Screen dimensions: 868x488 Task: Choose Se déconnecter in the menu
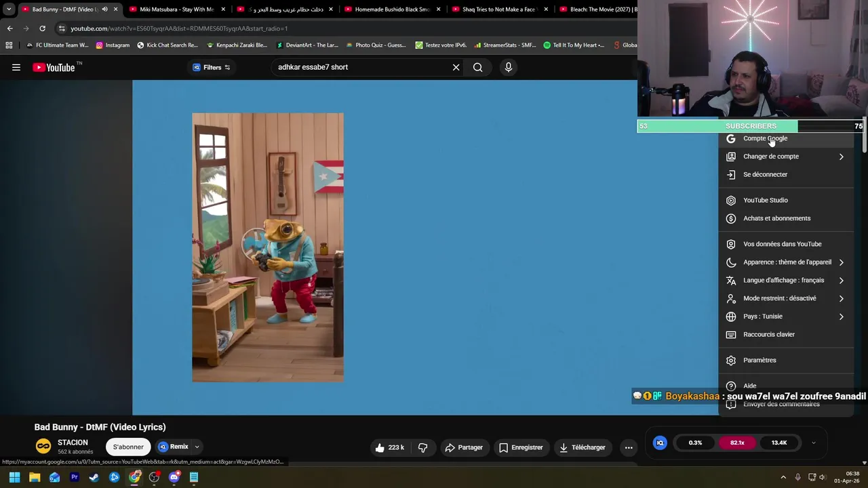point(786,174)
